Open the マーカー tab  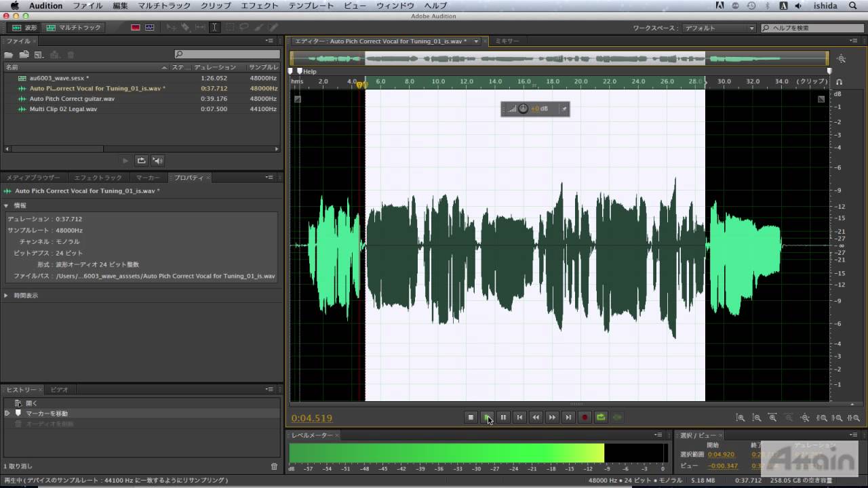click(148, 178)
